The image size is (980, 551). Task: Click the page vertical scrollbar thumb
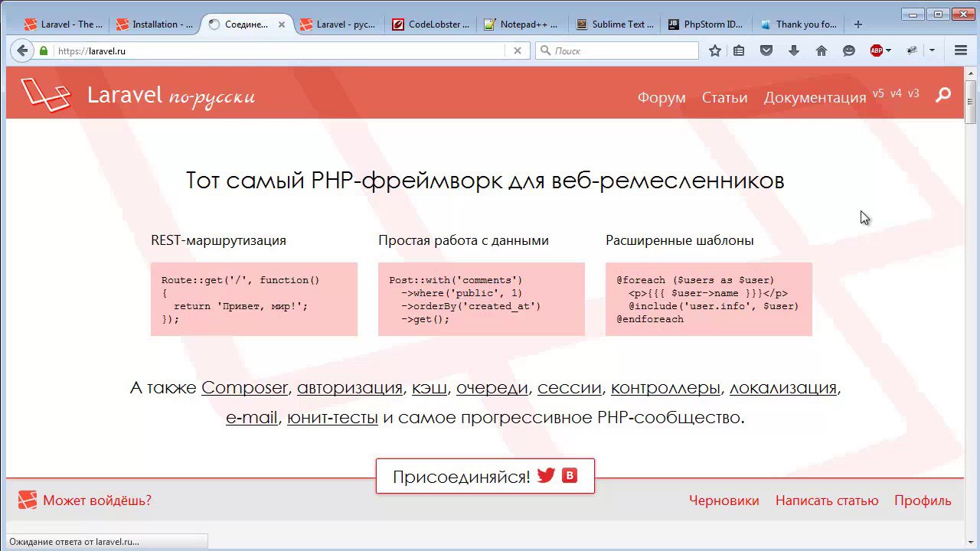(971, 101)
